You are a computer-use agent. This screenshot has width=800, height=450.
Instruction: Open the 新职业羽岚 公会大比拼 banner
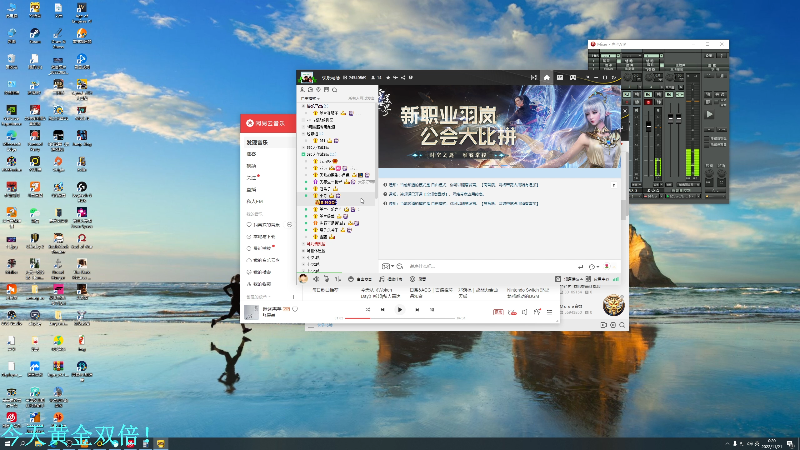[499, 126]
